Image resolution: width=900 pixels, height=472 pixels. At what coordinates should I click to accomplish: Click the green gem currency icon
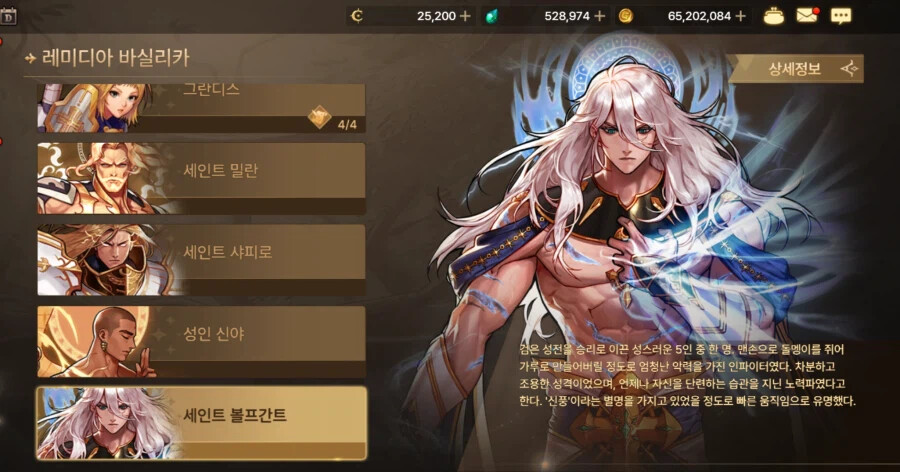point(491,16)
